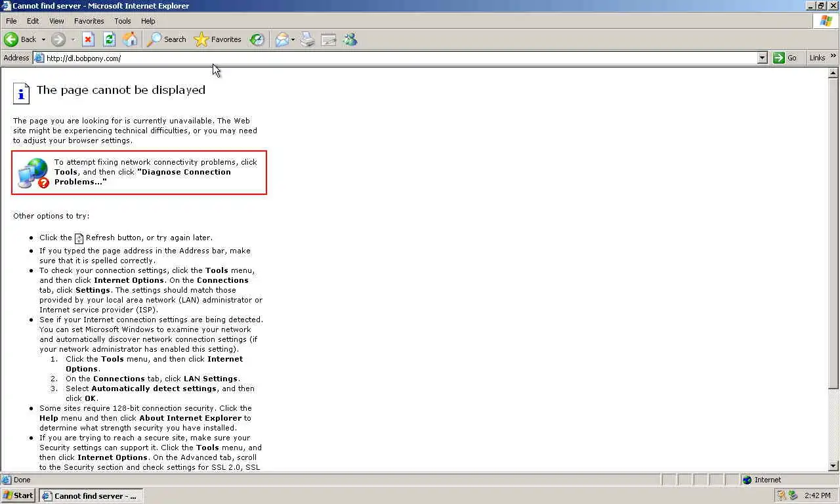Click the IE icon in the title bar
This screenshot has width=840, height=504.
pyautogui.click(x=6, y=6)
